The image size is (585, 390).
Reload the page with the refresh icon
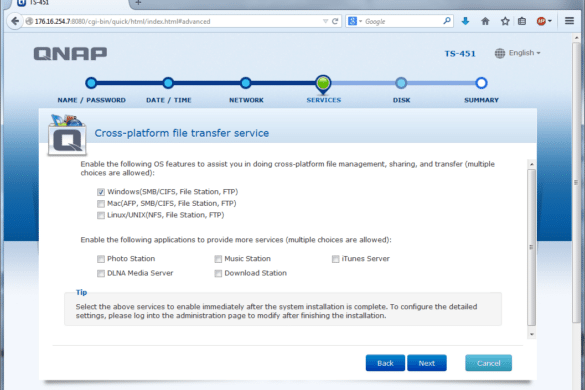tap(335, 21)
